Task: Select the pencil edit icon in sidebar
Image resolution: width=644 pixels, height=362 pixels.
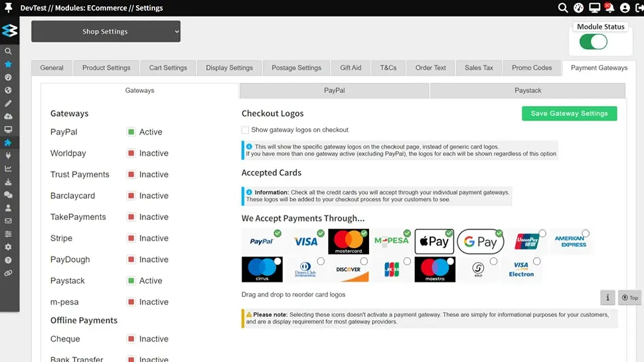Action: pos(8,103)
